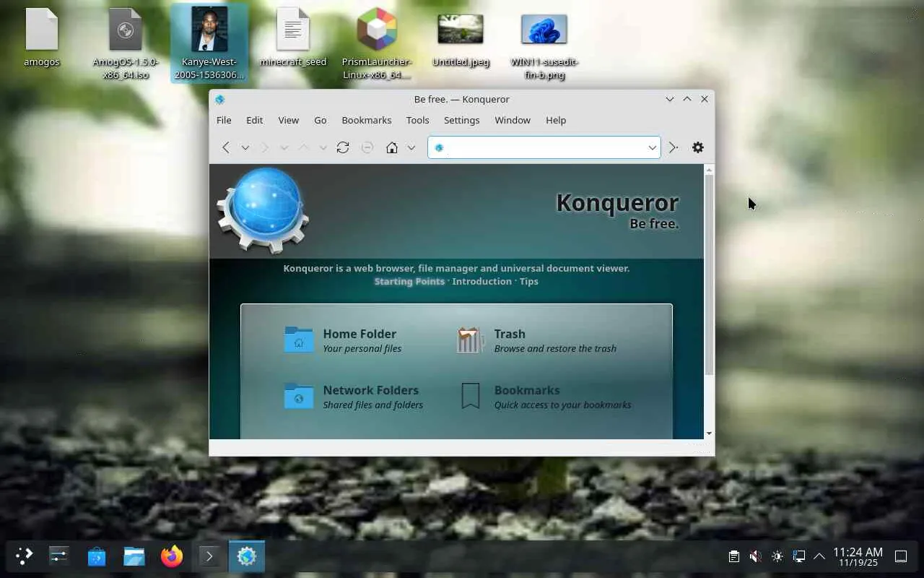Open the Konsole terminal from the panel
This screenshot has height=578, width=924.
point(209,556)
